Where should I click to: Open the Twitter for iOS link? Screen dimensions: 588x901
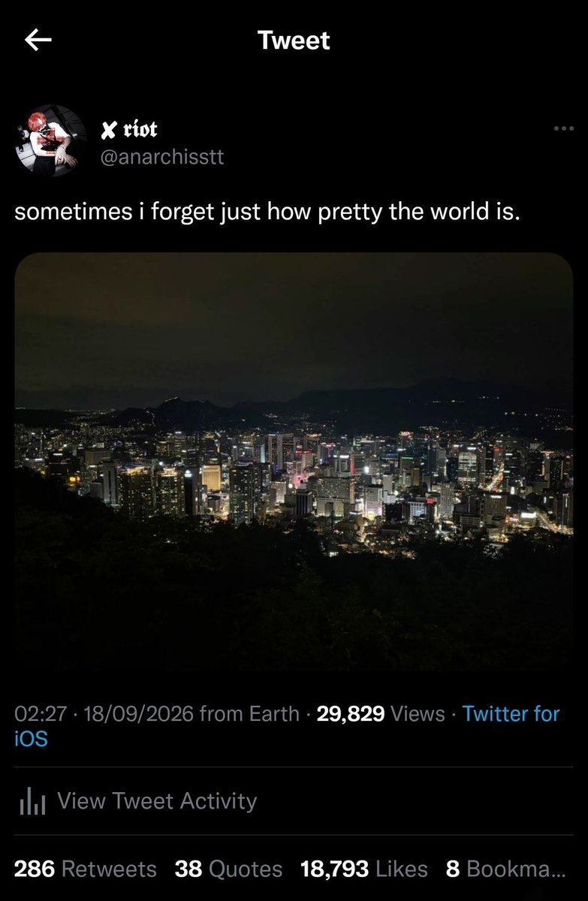288,726
